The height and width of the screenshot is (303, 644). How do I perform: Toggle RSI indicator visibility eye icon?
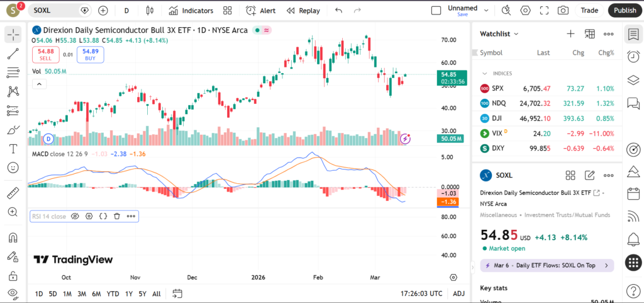click(x=75, y=216)
